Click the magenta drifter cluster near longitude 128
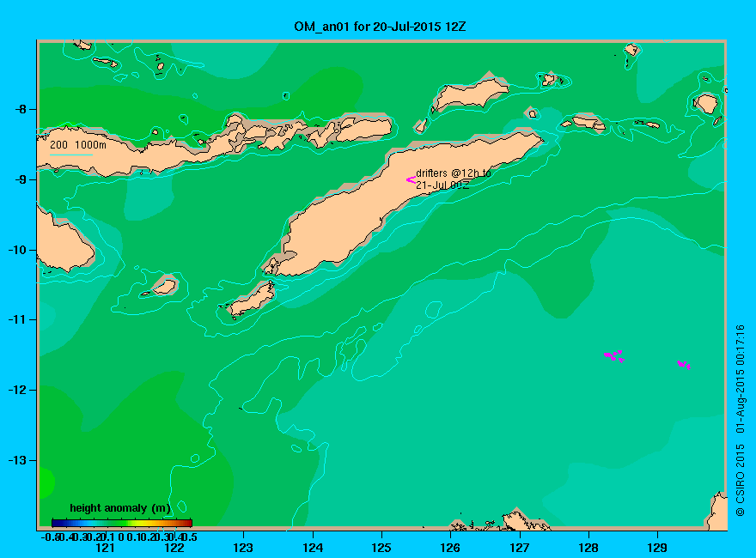This screenshot has height=558, width=756. pos(615,356)
